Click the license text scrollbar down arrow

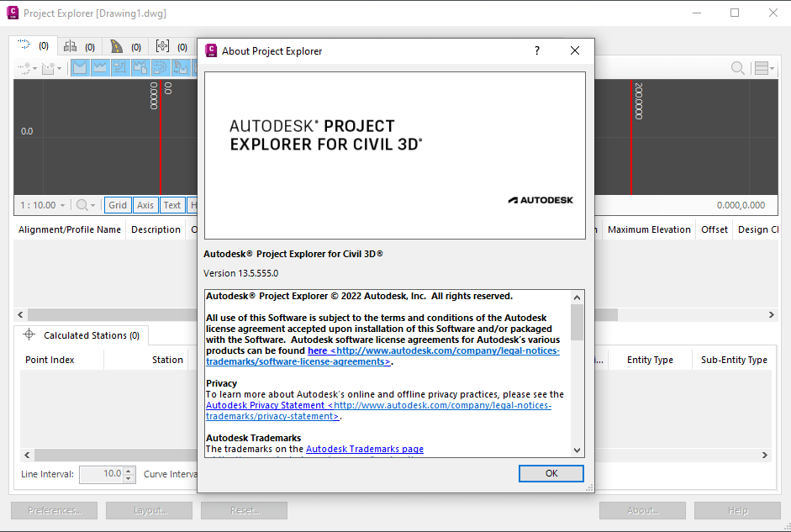(577, 450)
